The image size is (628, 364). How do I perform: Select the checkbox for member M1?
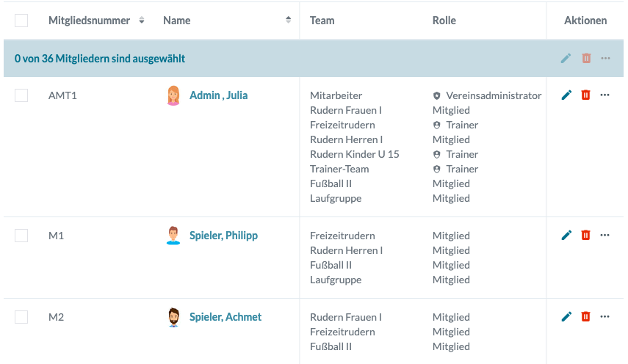click(x=21, y=236)
